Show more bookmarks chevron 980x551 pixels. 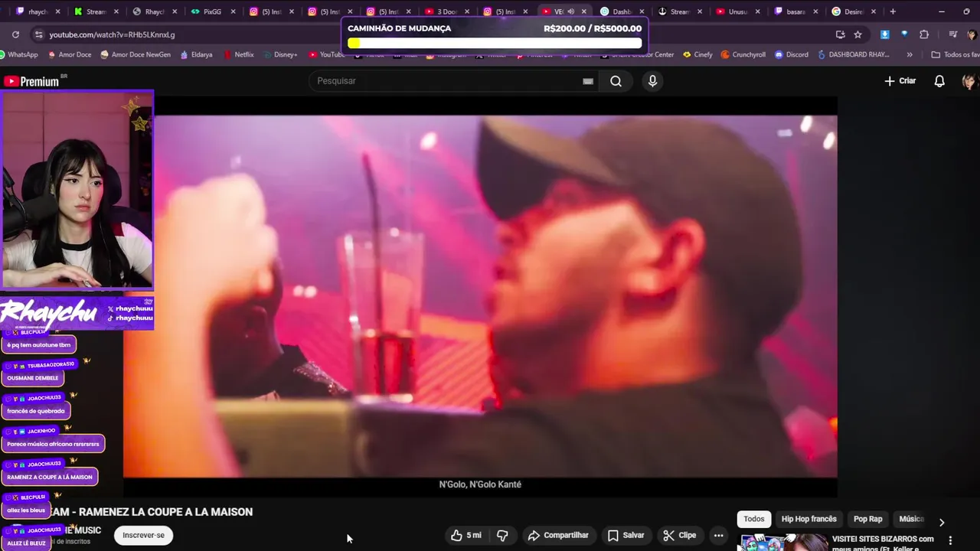[x=910, y=55]
